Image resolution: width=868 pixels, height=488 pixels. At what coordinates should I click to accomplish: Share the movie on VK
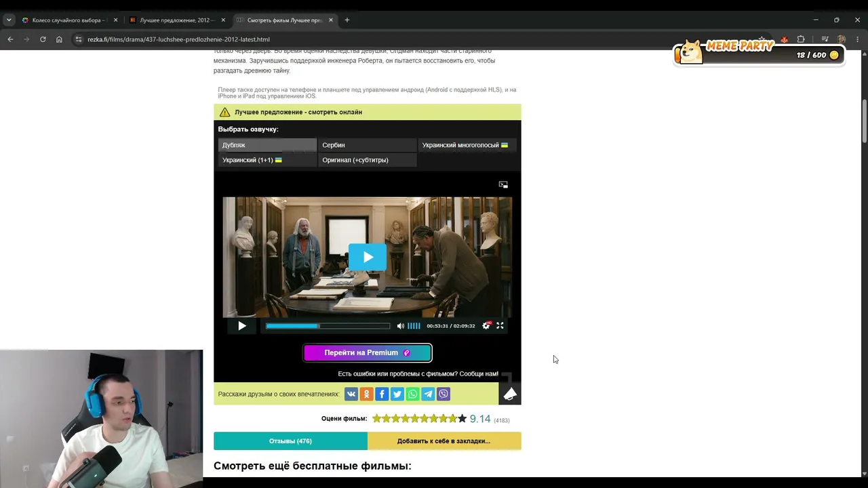(x=351, y=394)
